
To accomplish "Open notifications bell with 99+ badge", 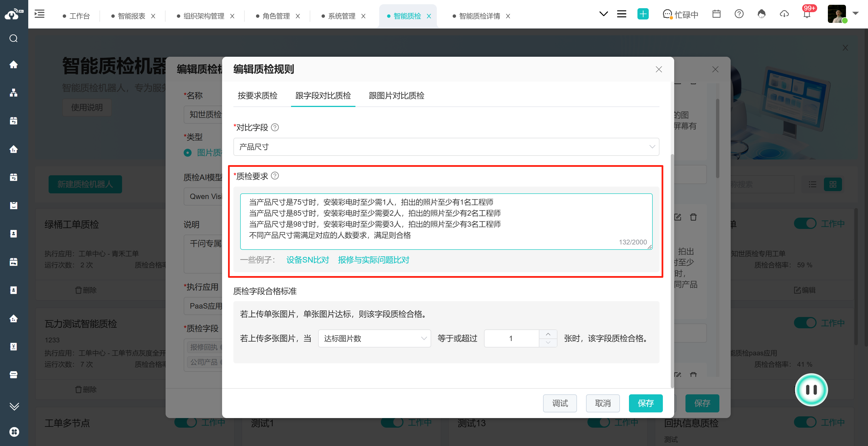I will [807, 14].
